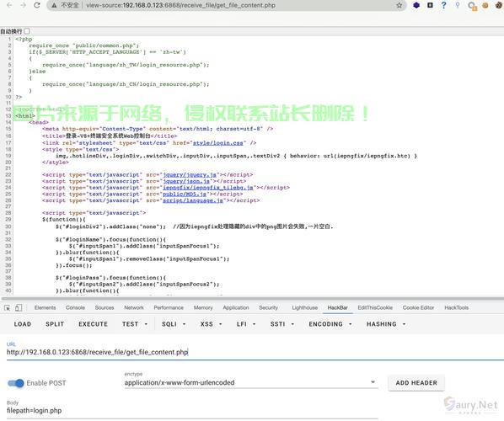Open the XSS dropdown menu
Viewport: 504px width, 421px height.
point(211,324)
